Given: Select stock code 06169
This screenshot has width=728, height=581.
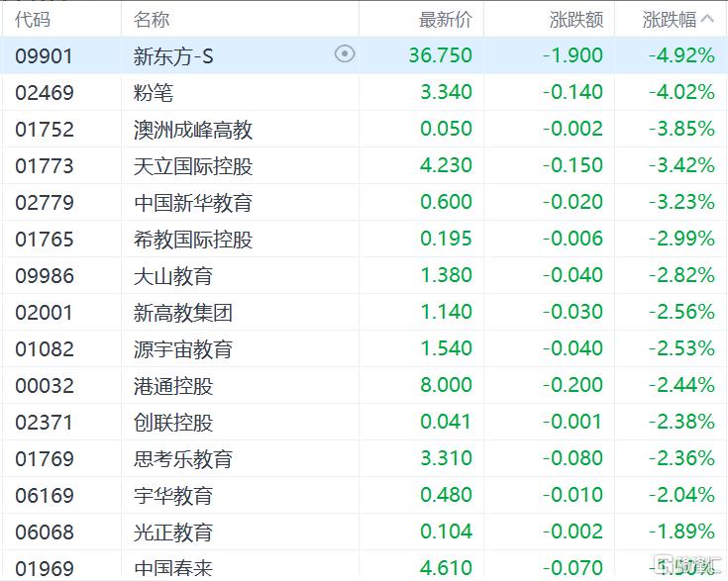Looking at the screenshot, I should (45, 496).
